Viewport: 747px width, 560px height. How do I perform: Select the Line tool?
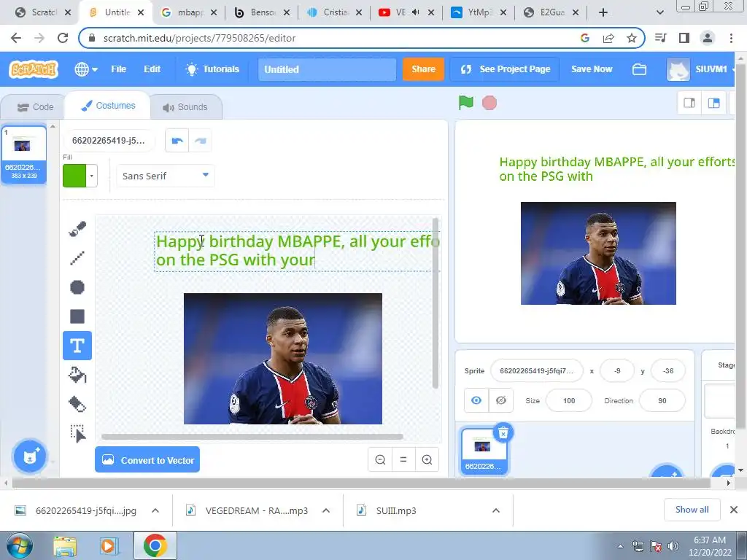coord(77,258)
